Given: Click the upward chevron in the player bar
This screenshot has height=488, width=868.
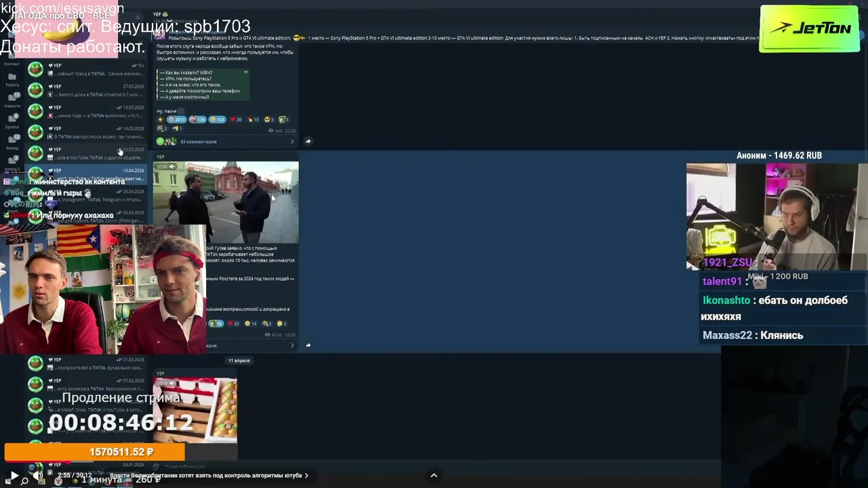Looking at the screenshot, I should tap(434, 475).
